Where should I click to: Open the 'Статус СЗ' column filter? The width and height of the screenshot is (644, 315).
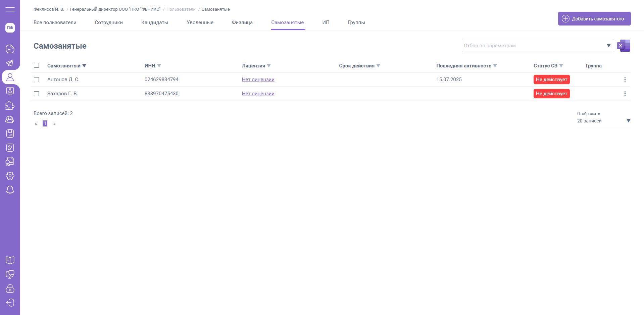coord(561,66)
